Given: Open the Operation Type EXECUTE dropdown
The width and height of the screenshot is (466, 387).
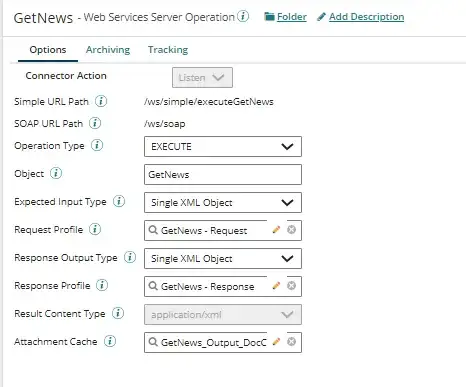Looking at the screenshot, I should 223,146.
